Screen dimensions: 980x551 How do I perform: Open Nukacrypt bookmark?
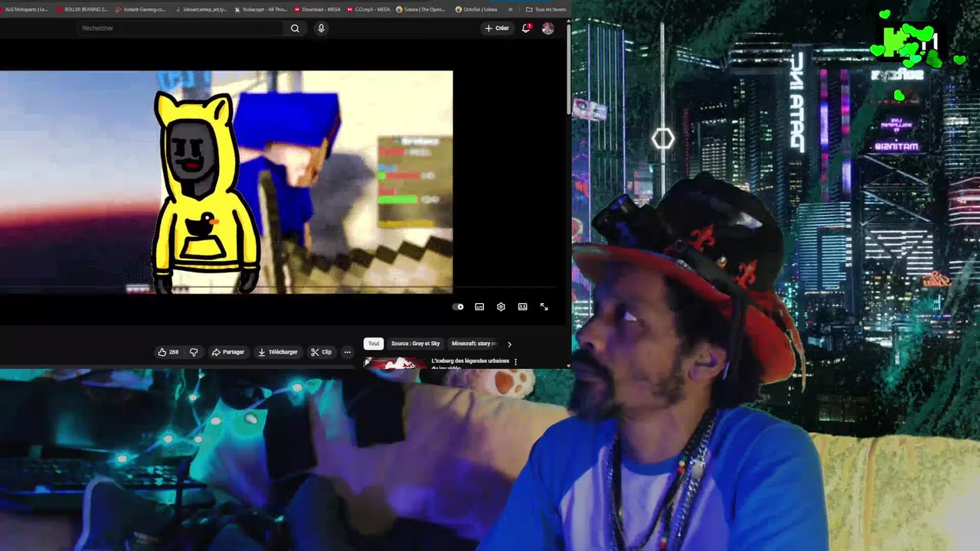[260, 9]
